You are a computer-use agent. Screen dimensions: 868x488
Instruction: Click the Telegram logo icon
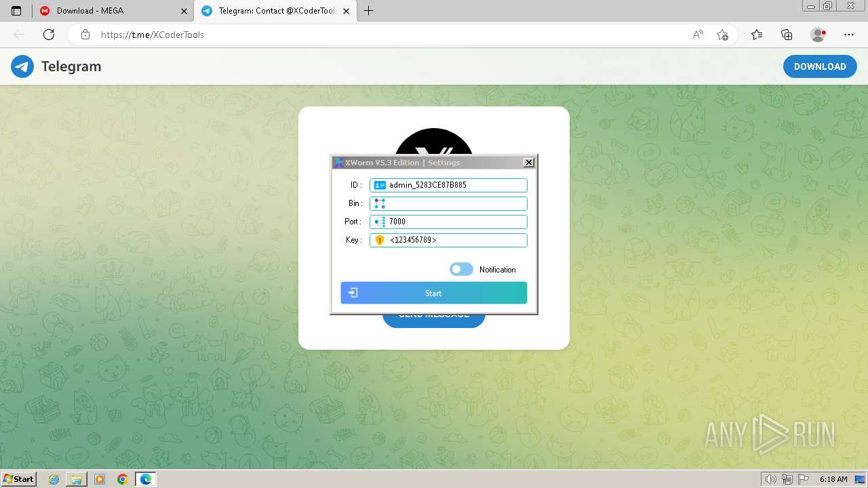click(x=22, y=66)
